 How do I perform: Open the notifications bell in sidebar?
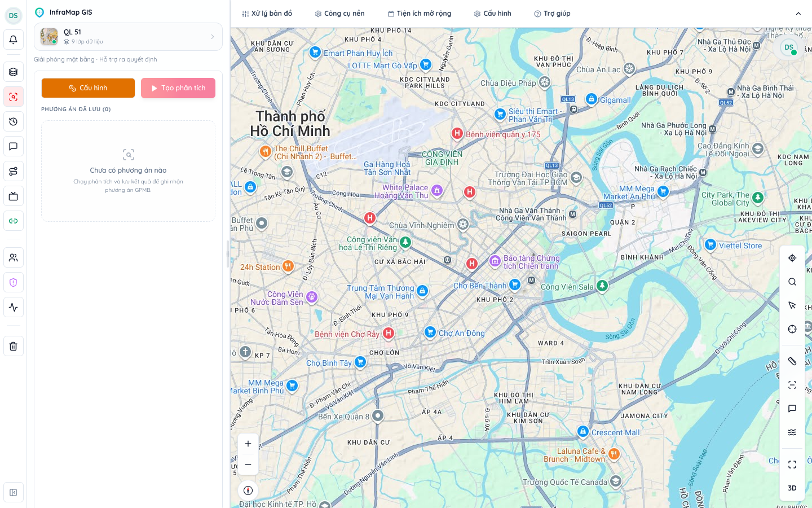[14, 40]
